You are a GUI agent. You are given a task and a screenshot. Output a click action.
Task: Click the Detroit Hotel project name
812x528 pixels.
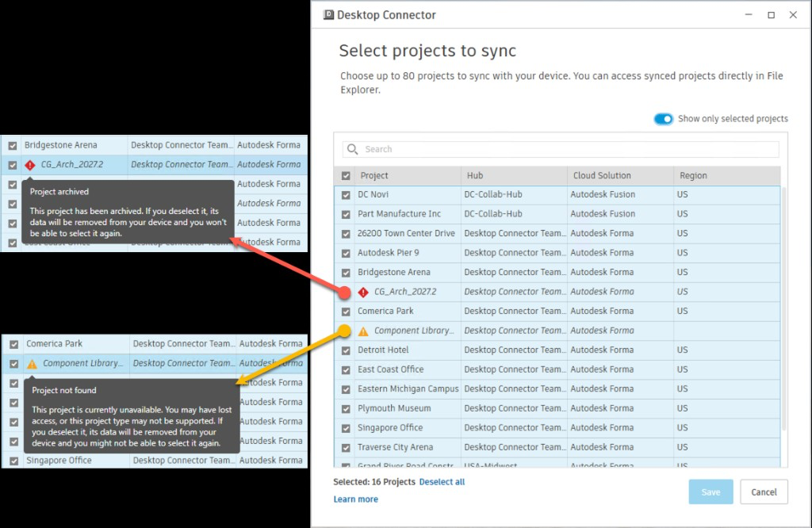tap(383, 350)
